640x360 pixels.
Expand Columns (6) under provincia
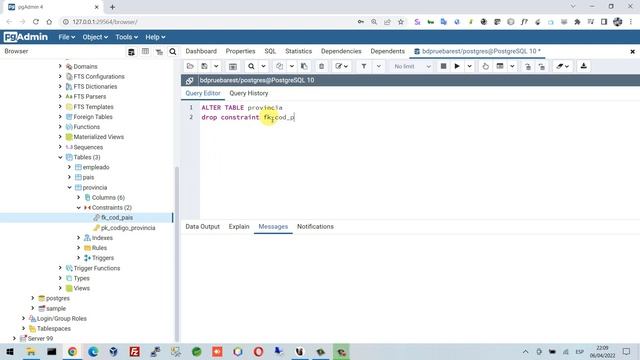click(x=79, y=198)
